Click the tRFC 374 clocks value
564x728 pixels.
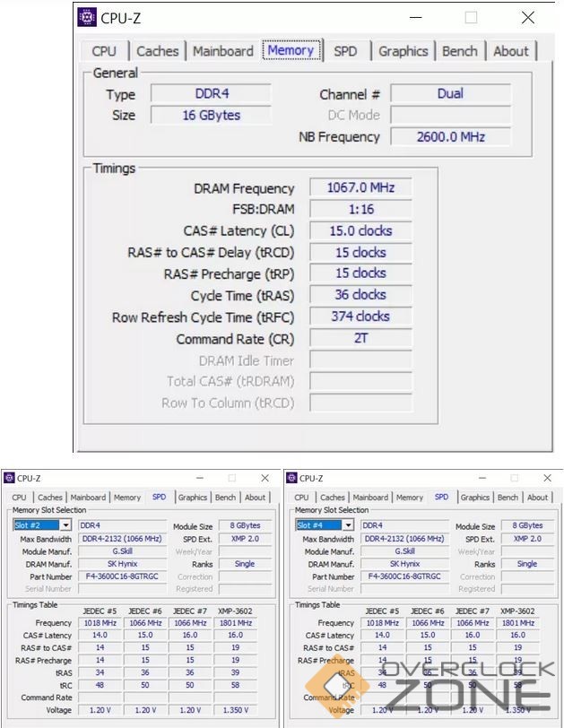tap(360, 316)
